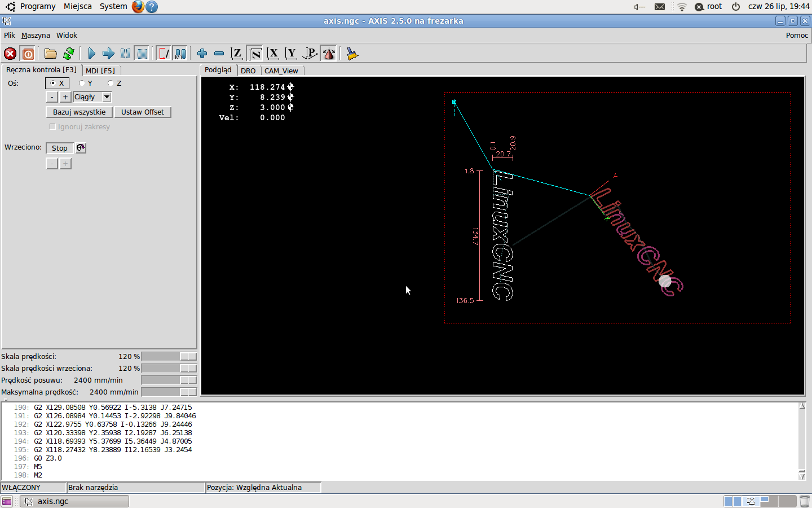
Task: Switch to the front Y view
Action: point(291,54)
